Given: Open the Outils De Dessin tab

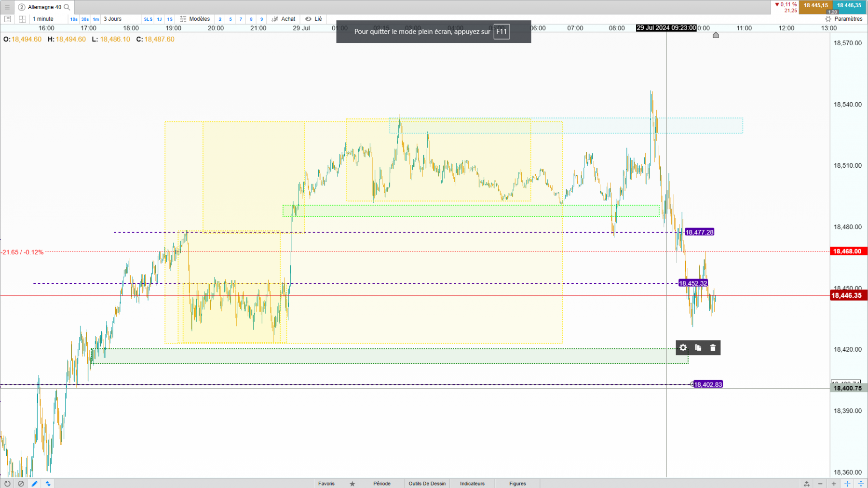Looking at the screenshot, I should [427, 484].
